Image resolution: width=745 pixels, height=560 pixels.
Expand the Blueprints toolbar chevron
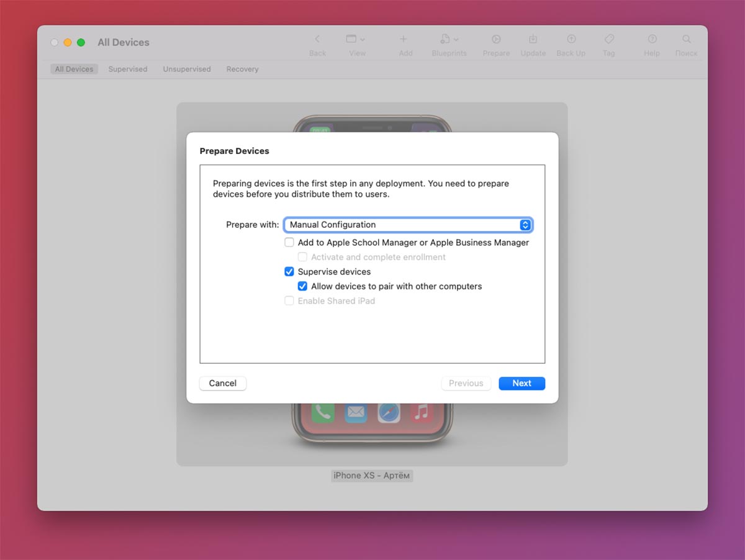(456, 40)
